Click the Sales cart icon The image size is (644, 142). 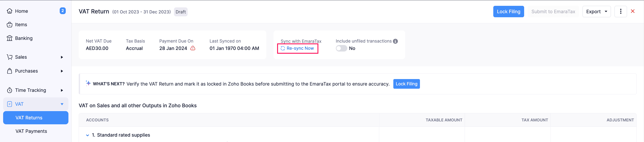click(x=9, y=57)
